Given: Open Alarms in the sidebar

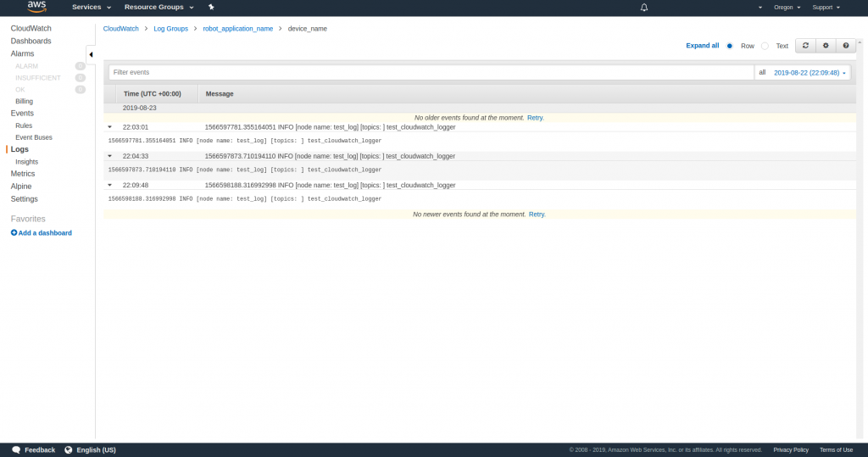Looking at the screenshot, I should tap(22, 53).
